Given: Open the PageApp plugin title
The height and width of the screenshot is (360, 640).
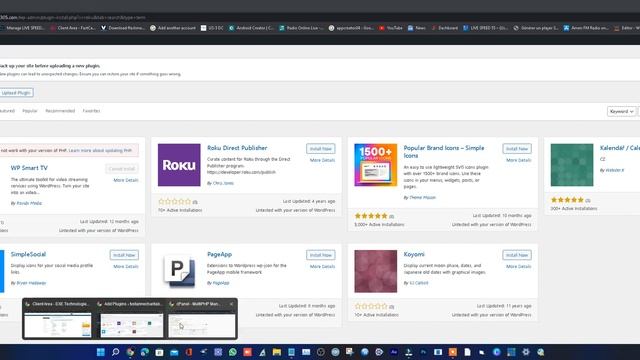Looking at the screenshot, I should point(220,254).
